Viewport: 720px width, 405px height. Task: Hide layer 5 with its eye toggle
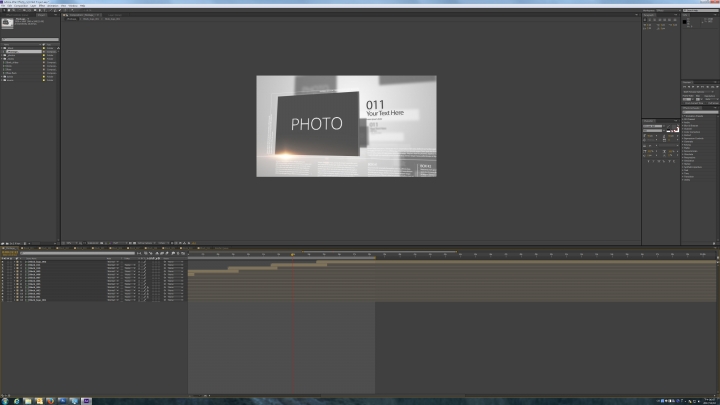point(2,275)
